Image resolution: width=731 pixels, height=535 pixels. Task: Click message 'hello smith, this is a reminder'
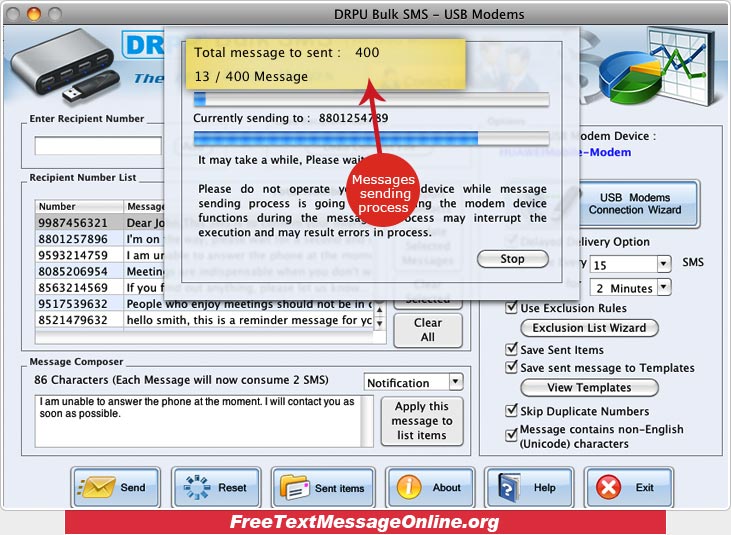coord(249,320)
